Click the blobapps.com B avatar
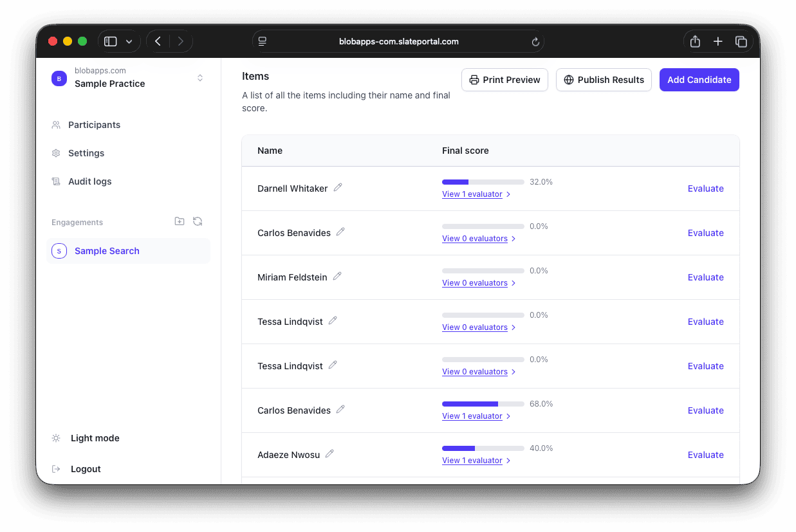This screenshot has height=532, width=796. (59, 78)
